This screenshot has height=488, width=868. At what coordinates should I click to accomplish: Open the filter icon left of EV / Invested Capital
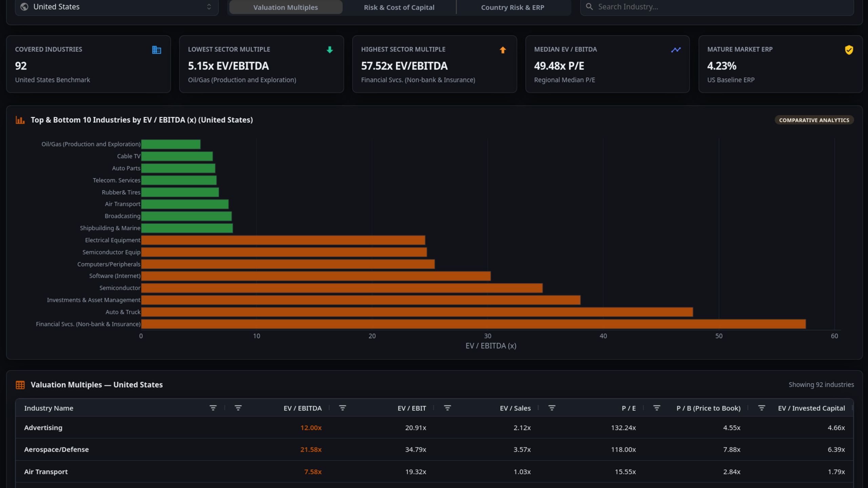762,408
